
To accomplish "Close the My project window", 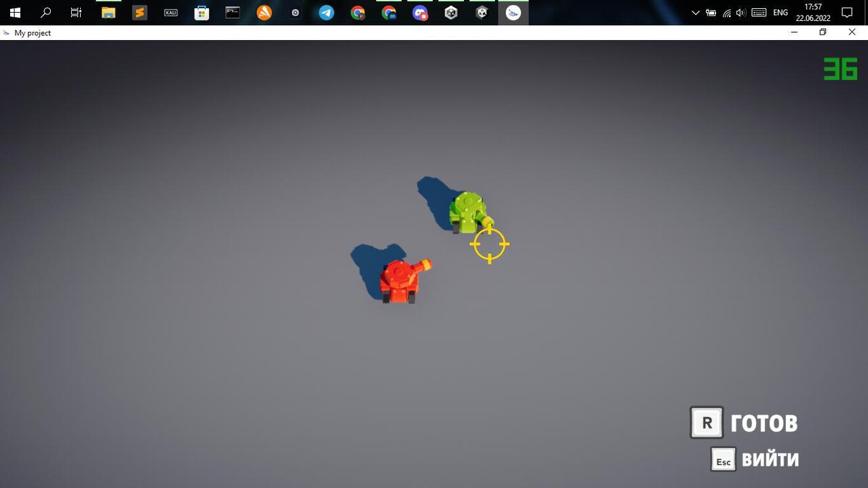I will pos(852,32).
